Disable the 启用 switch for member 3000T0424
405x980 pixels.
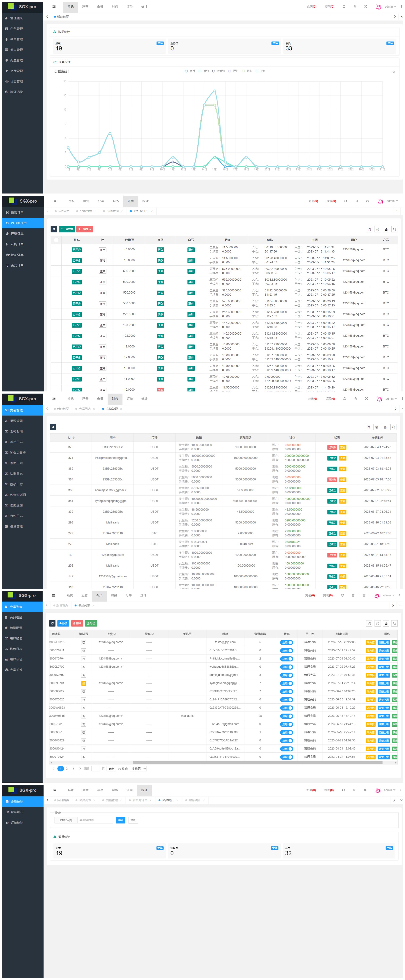(x=286, y=757)
